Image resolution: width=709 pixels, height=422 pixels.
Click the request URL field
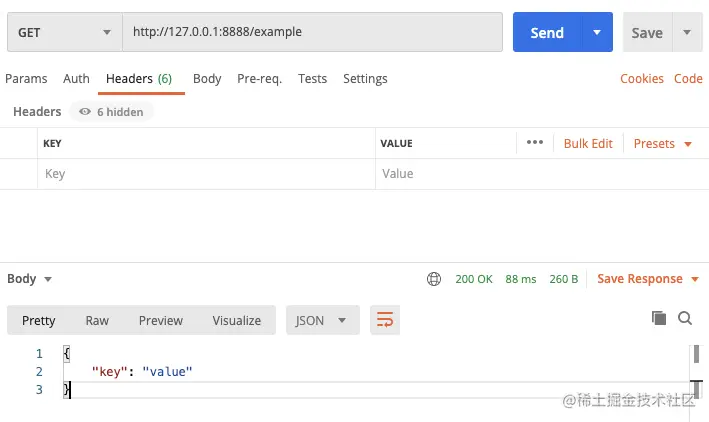tap(312, 32)
